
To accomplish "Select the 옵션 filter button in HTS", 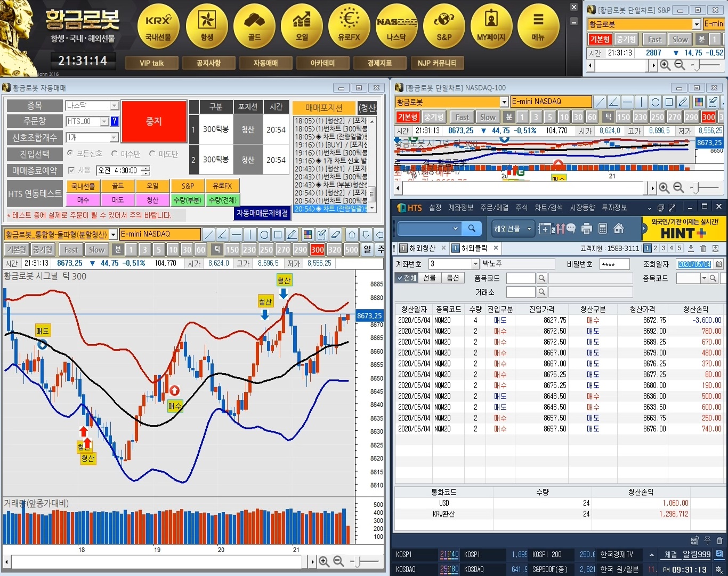I will tap(452, 278).
